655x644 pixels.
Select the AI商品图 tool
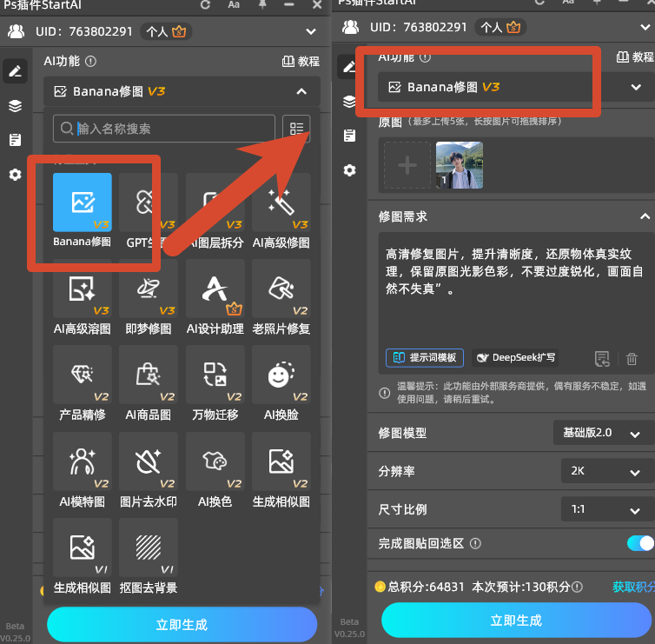pyautogui.click(x=149, y=375)
